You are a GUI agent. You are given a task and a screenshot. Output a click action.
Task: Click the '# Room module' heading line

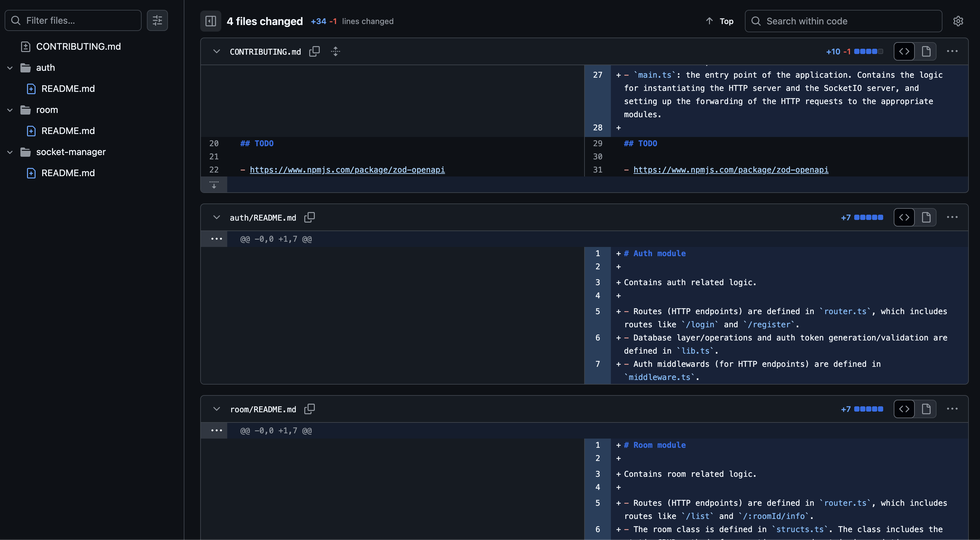point(655,445)
